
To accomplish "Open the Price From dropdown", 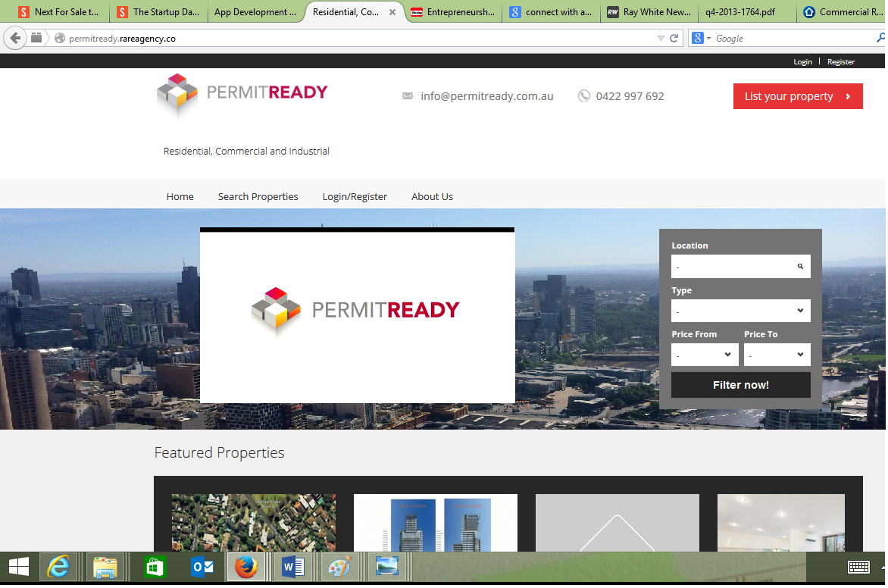I will click(705, 355).
